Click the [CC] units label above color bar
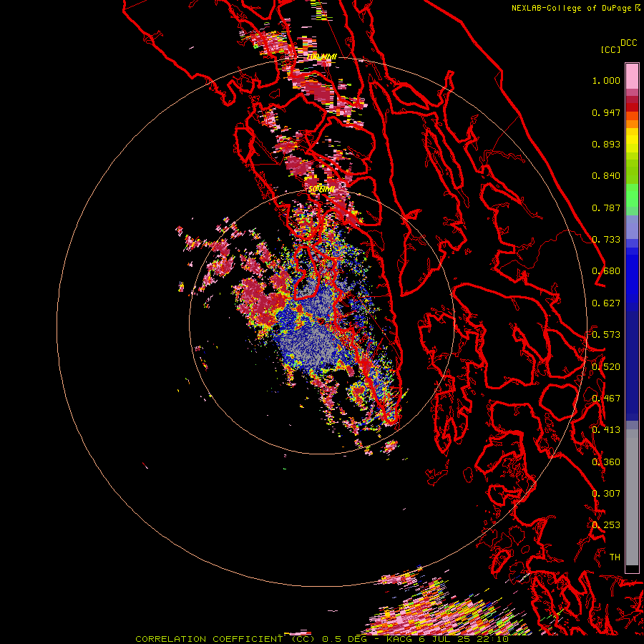This screenshot has width=644, height=644. coord(610,49)
